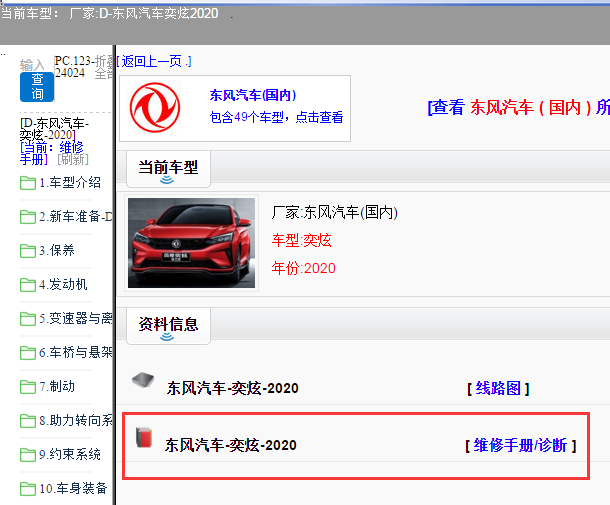
Task: Click the red book icon beside 维修手册 row
Action: click(144, 437)
